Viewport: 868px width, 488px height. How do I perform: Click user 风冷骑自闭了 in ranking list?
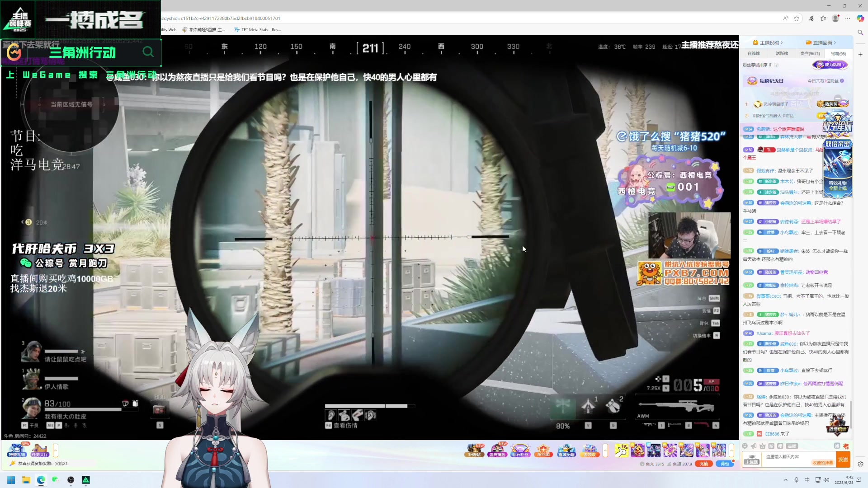coord(775,104)
